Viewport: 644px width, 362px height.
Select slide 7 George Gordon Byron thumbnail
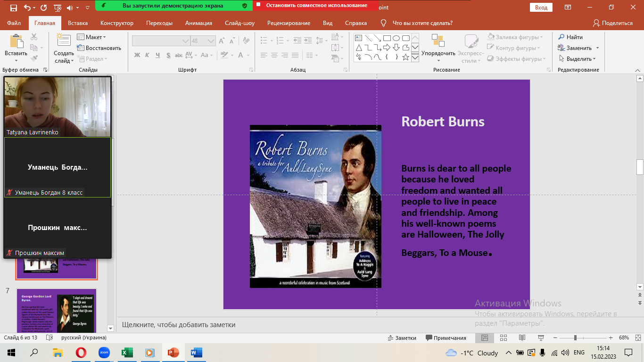[x=57, y=310]
